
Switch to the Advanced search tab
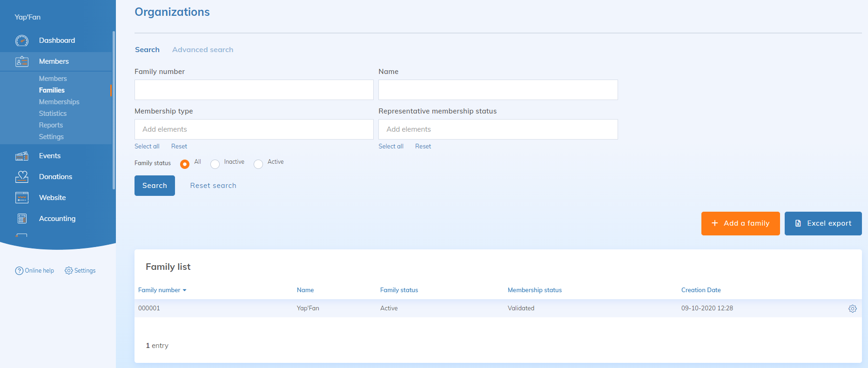pyautogui.click(x=202, y=50)
